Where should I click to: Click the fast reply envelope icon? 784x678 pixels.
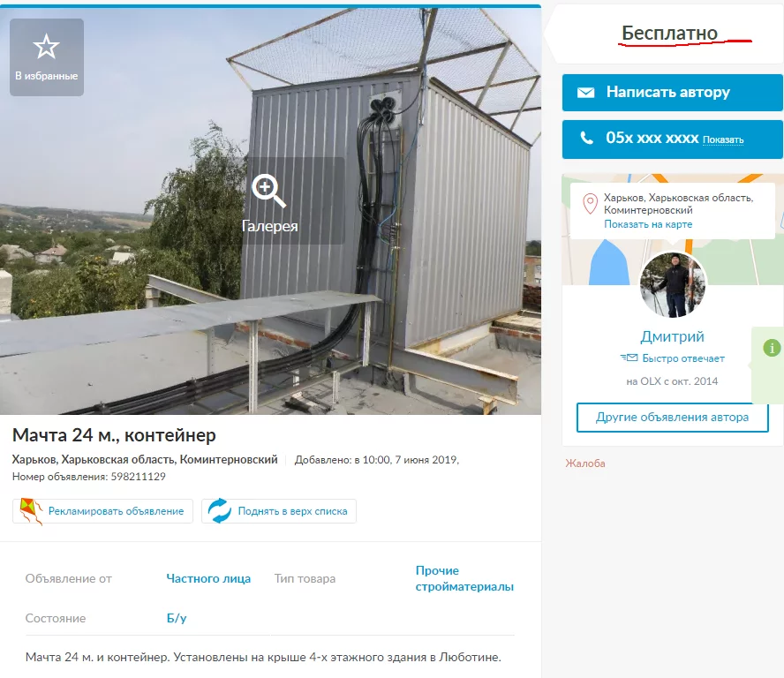[629, 358]
